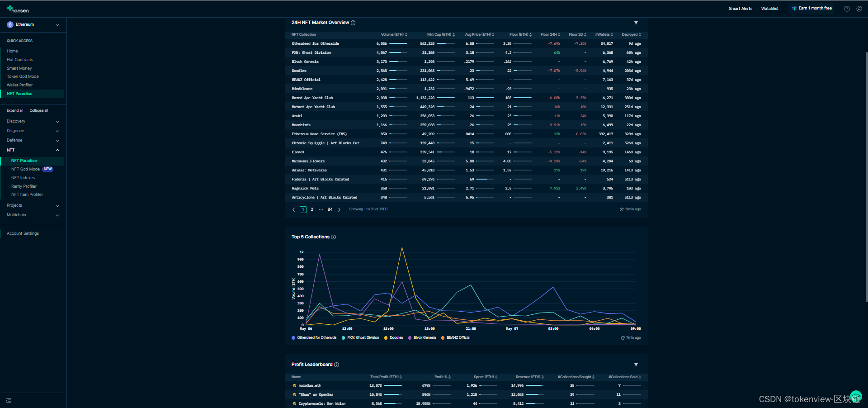The height and width of the screenshot is (408, 868).
Task: Click Expand all in sidebar
Action: tap(15, 110)
